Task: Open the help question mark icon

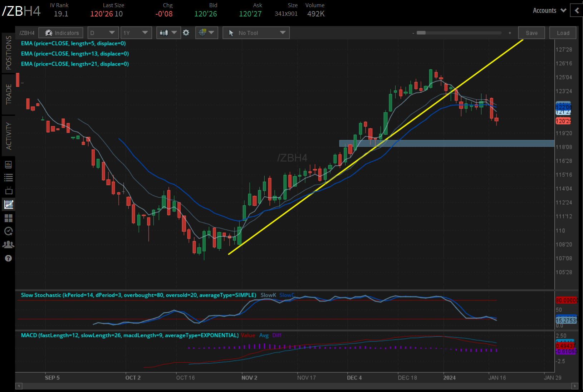Action: click(8, 258)
